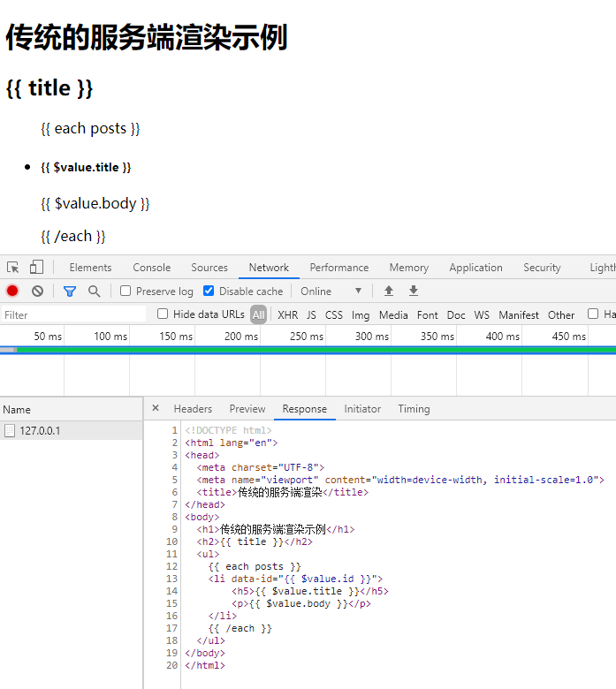616x689 pixels.
Task: Clear the network log icon
Action: tap(37, 291)
